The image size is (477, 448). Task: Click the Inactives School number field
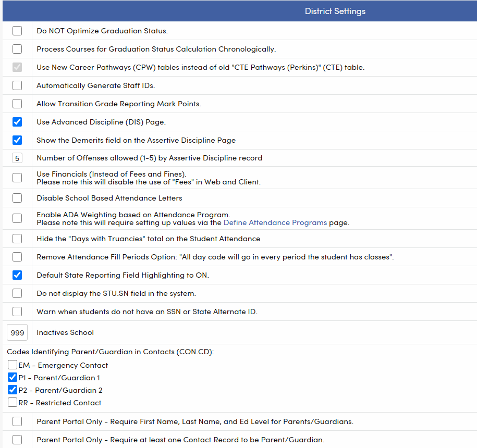tap(17, 332)
